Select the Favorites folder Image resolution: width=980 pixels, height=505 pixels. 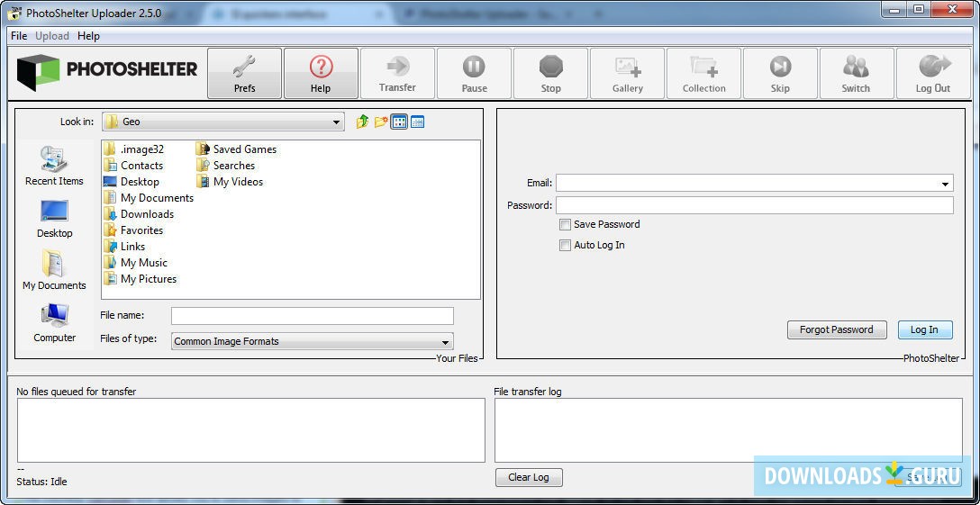click(x=133, y=230)
